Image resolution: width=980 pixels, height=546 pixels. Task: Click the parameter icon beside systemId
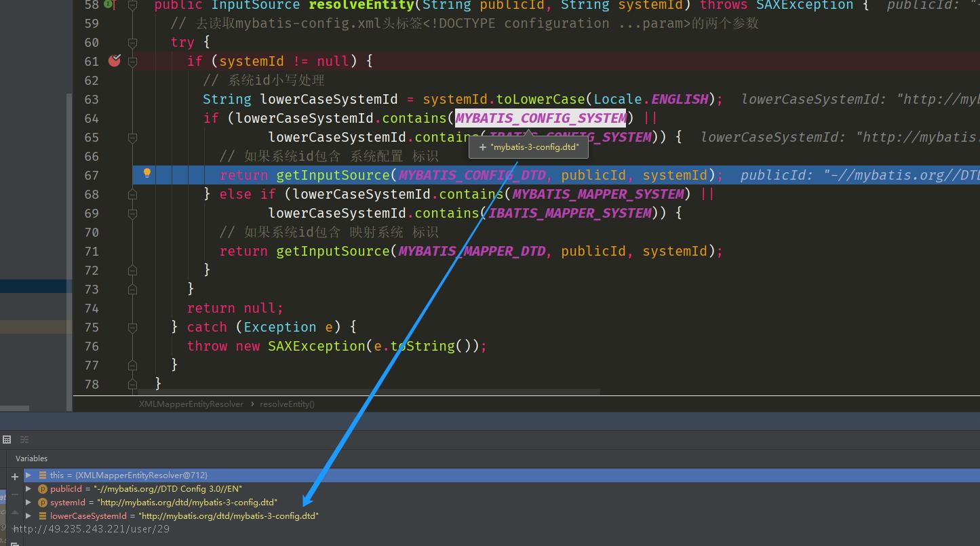(42, 503)
